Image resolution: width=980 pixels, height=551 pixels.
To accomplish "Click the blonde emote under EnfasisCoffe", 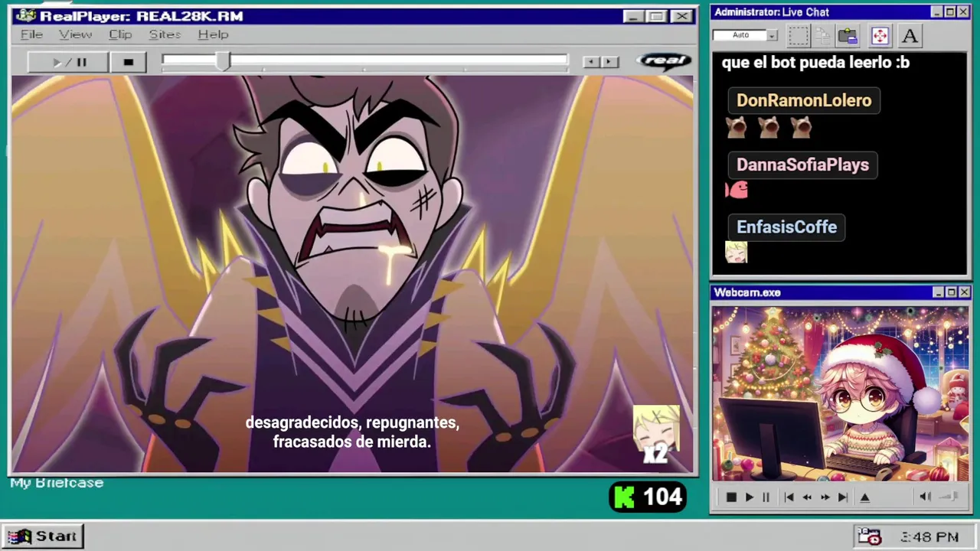I will pos(736,253).
